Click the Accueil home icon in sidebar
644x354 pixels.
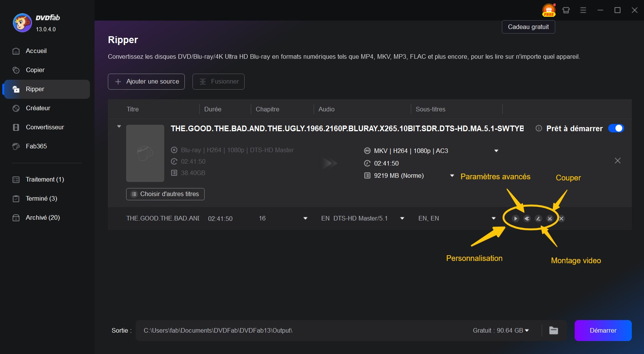(x=16, y=51)
